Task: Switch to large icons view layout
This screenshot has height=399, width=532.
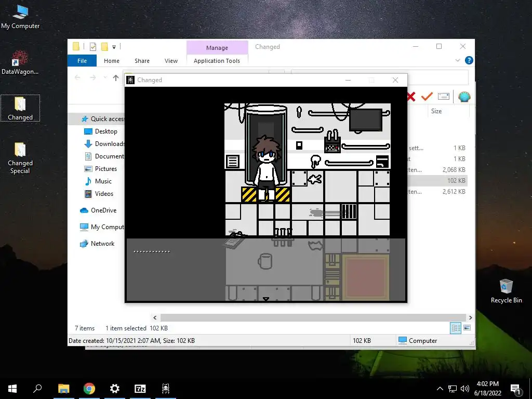Action: (x=467, y=328)
